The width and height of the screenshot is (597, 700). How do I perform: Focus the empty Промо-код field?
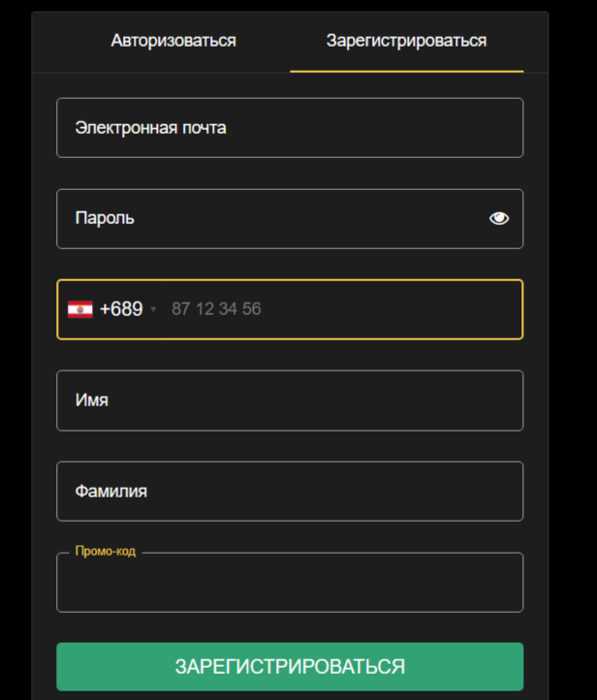289,586
